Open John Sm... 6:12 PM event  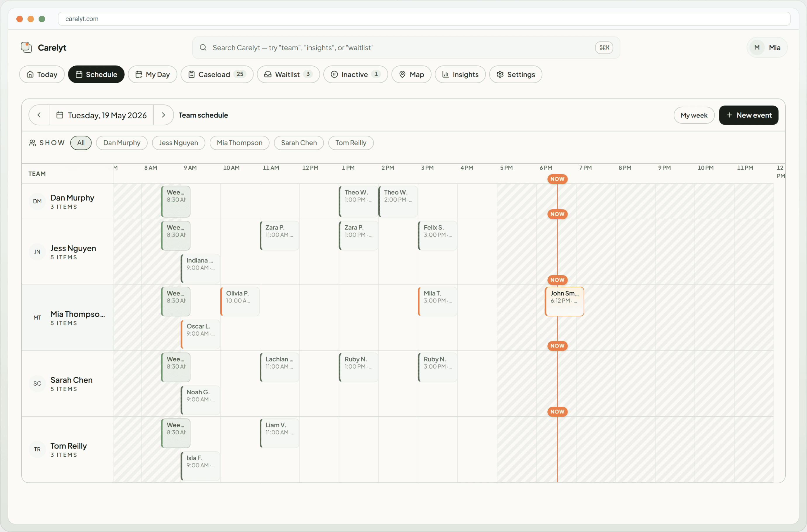(x=564, y=302)
